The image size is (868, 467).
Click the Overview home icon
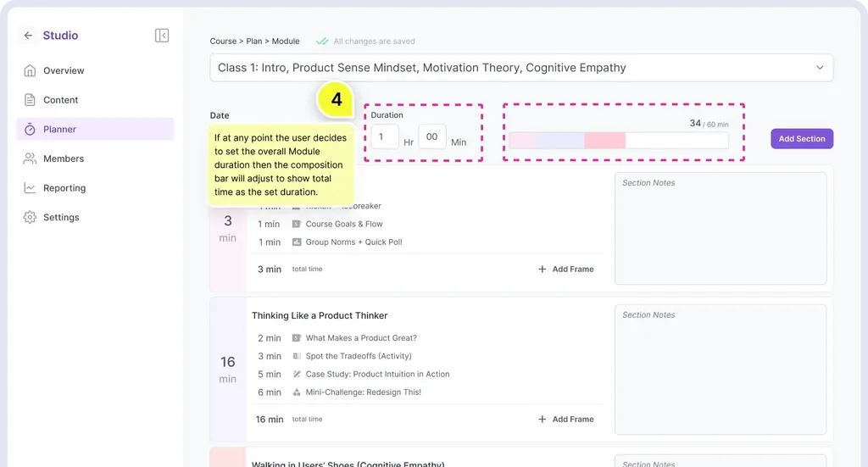tap(30, 70)
